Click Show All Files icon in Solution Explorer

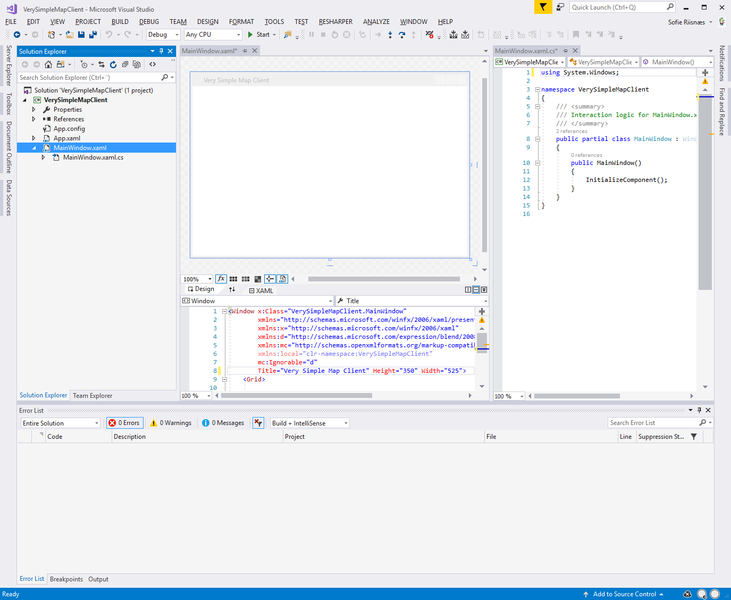[x=137, y=64]
